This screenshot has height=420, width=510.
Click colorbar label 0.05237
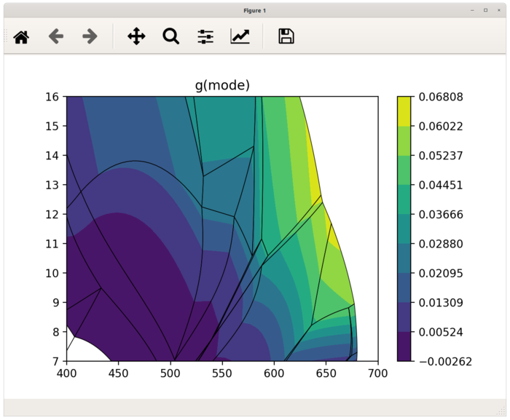tap(441, 156)
